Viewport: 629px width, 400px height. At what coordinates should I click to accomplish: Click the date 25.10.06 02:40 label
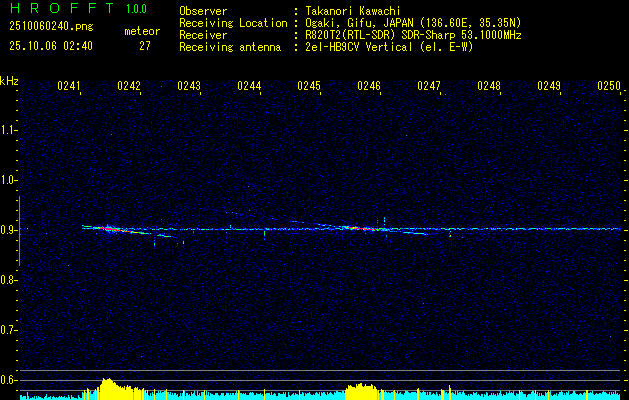pyautogui.click(x=51, y=46)
